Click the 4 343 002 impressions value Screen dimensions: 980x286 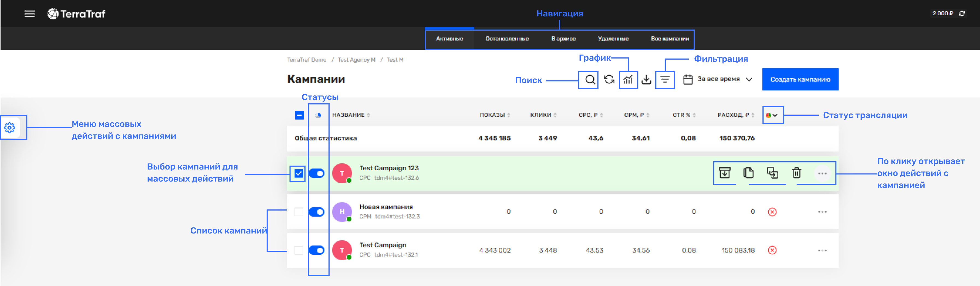tap(495, 250)
